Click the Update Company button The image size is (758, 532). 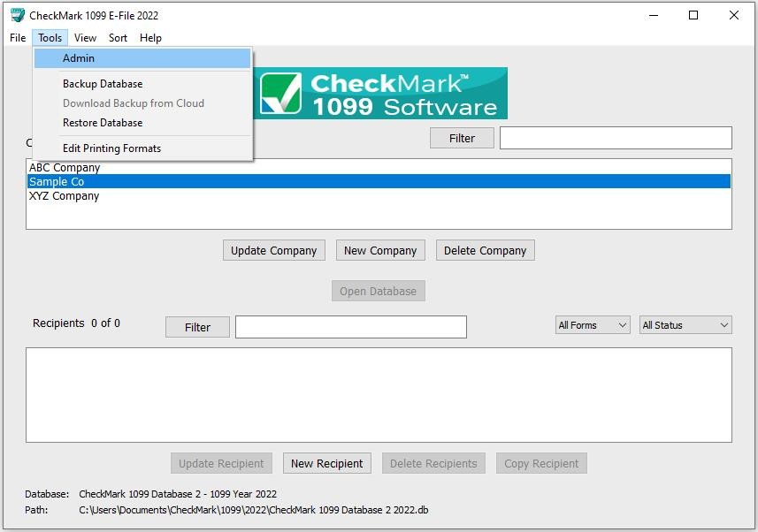click(273, 250)
